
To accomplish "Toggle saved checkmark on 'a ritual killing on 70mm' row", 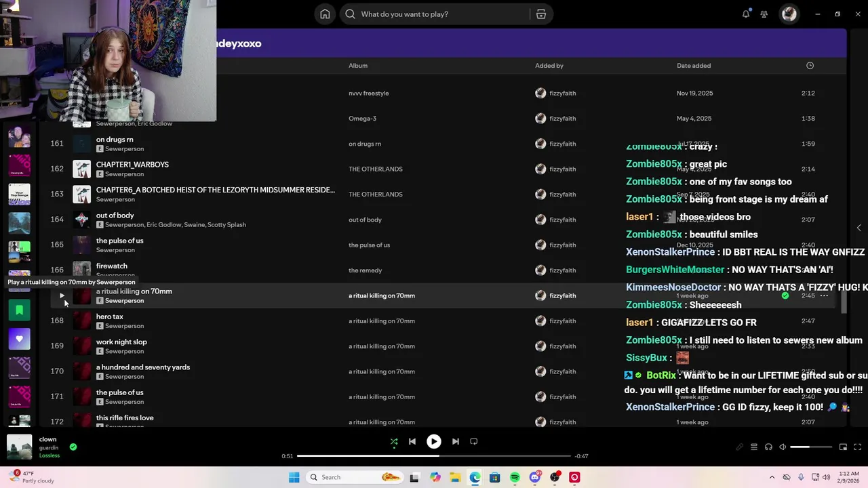I will click(x=785, y=296).
